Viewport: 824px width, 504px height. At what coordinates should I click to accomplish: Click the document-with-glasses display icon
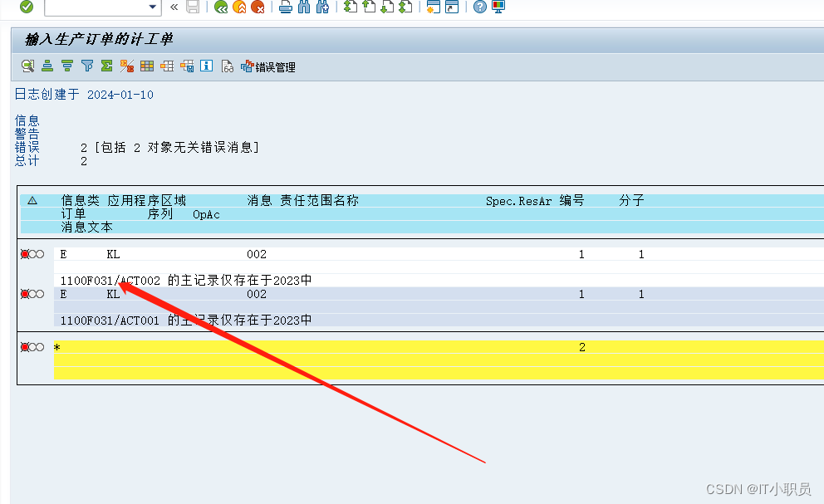tap(227, 66)
